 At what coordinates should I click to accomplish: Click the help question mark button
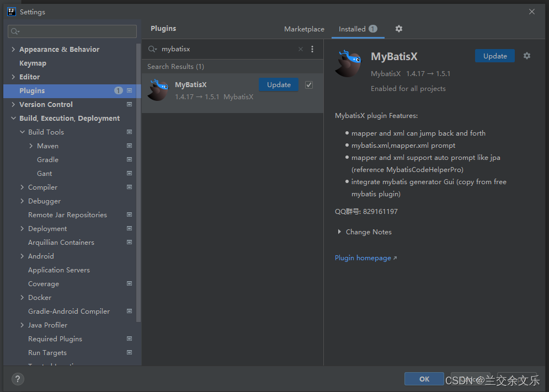coord(18,379)
